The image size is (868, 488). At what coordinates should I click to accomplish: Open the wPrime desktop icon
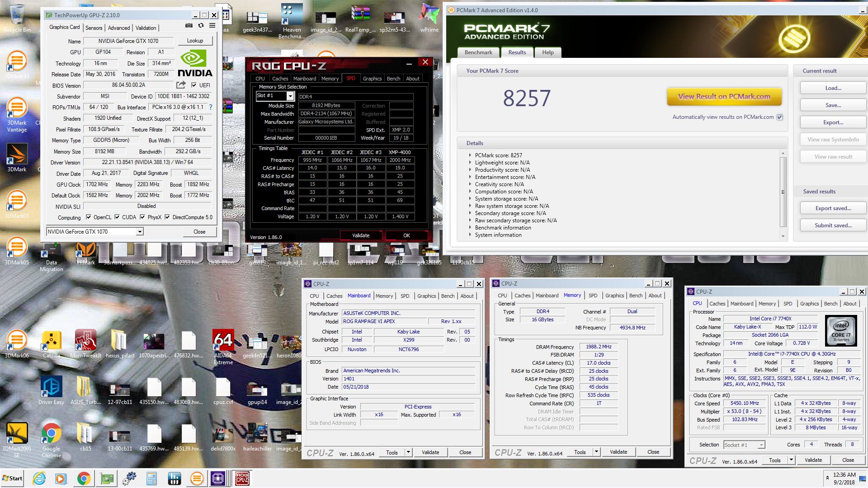[x=429, y=18]
